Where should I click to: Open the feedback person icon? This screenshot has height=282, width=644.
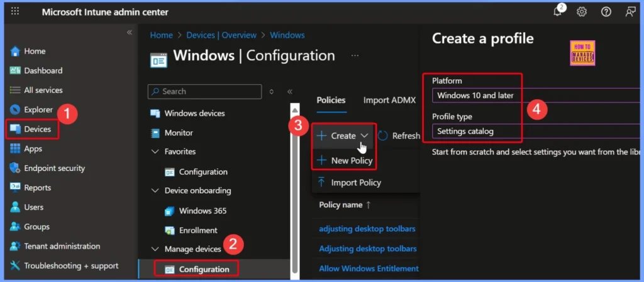[630, 12]
